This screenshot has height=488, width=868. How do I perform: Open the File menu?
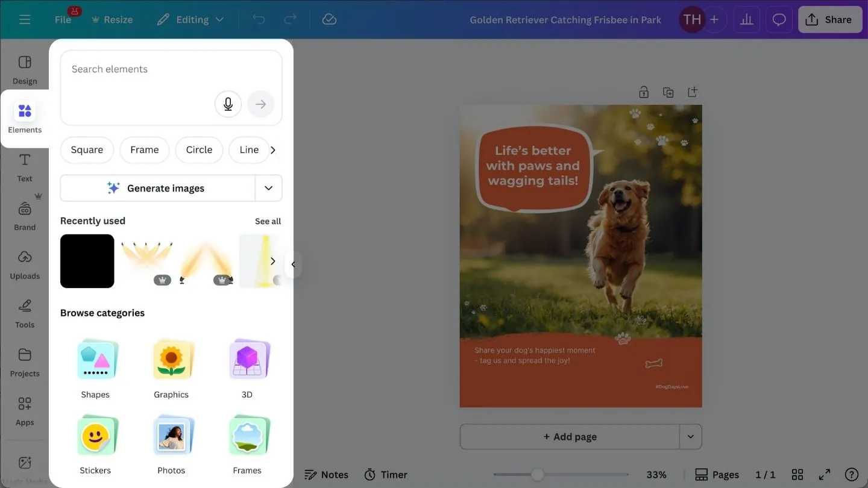pos(63,20)
